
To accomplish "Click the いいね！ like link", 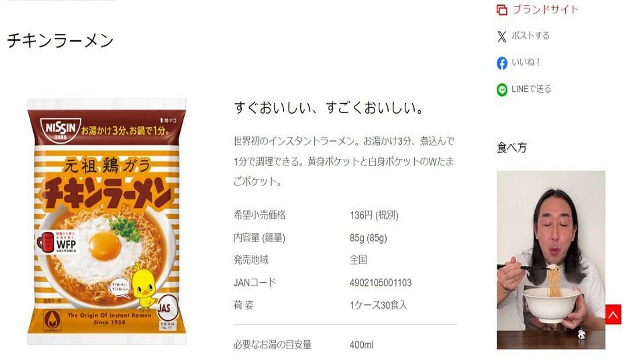I will [x=526, y=62].
